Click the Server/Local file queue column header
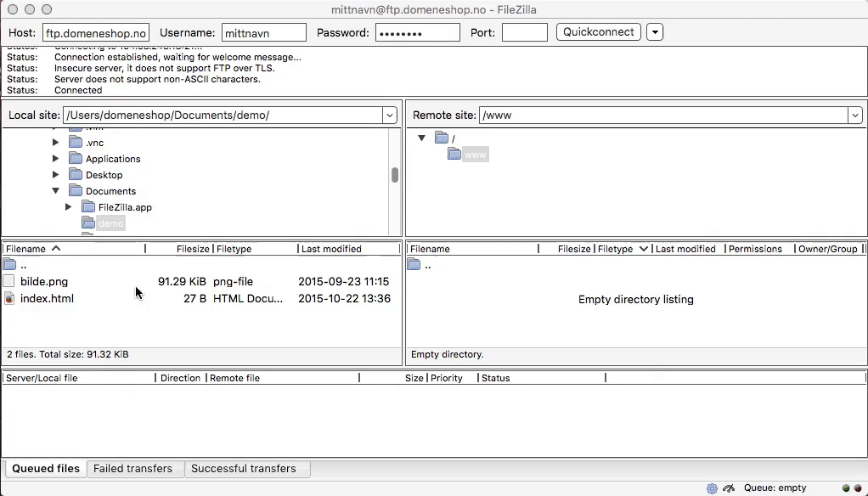868x496 pixels. [x=79, y=378]
